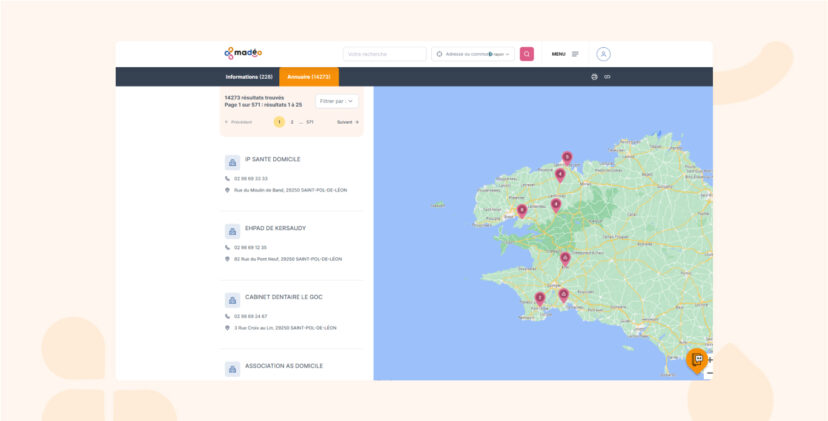The height and width of the screenshot is (421, 828).
Task: Open the user profile icon
Action: coord(603,54)
